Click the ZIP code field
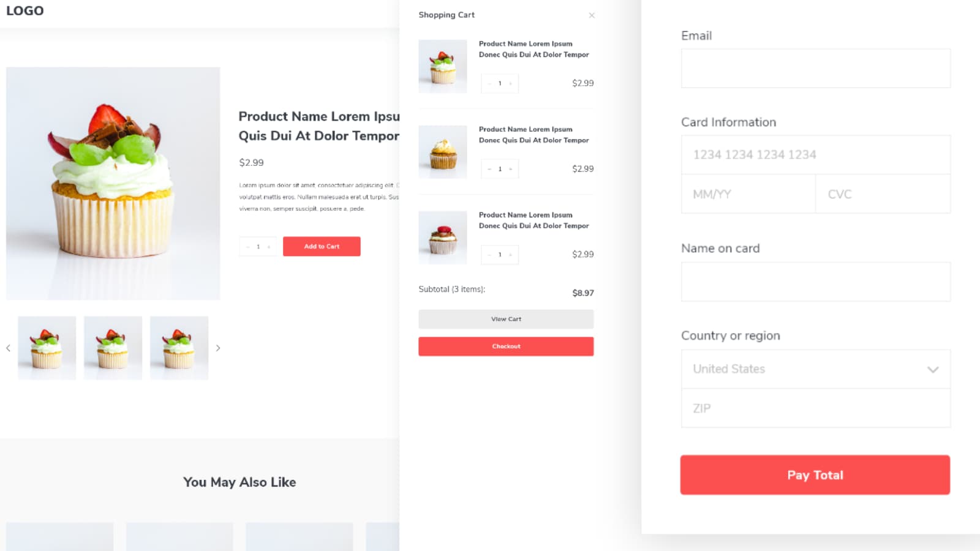Screen dimensions: 980x551 [x=815, y=408]
